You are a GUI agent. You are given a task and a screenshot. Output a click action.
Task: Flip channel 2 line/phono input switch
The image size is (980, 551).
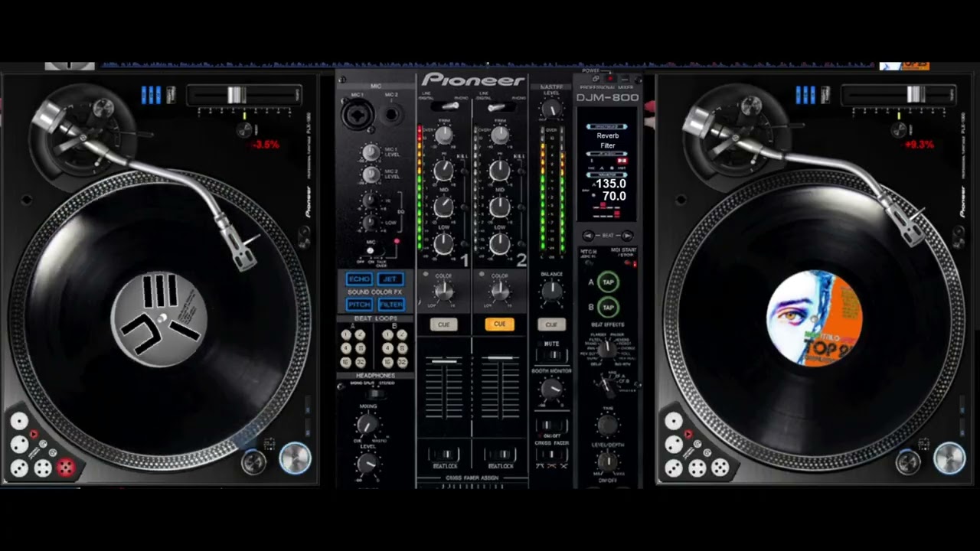coord(500,106)
